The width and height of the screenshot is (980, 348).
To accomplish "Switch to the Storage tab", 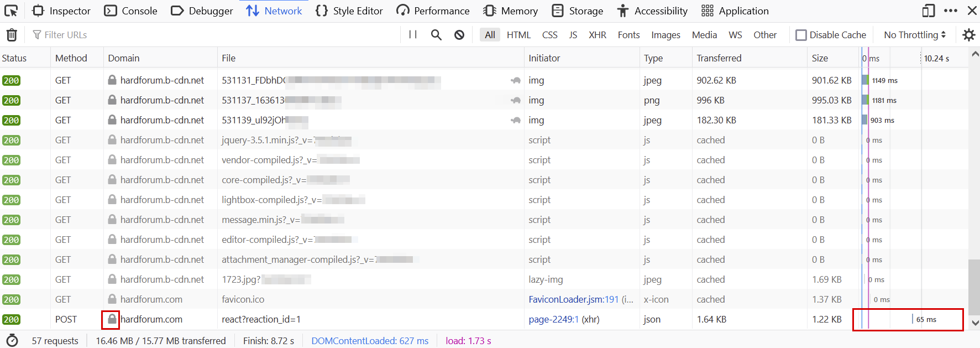I will coord(578,11).
